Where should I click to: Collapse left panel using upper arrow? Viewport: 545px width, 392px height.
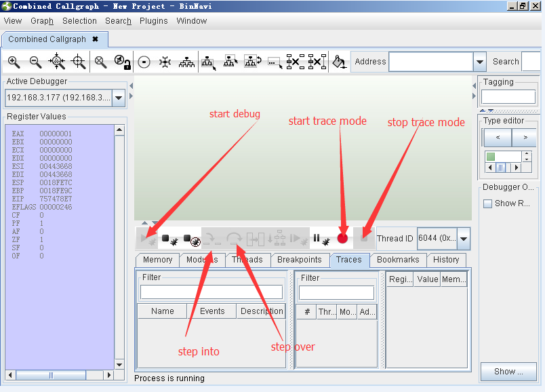click(x=131, y=85)
